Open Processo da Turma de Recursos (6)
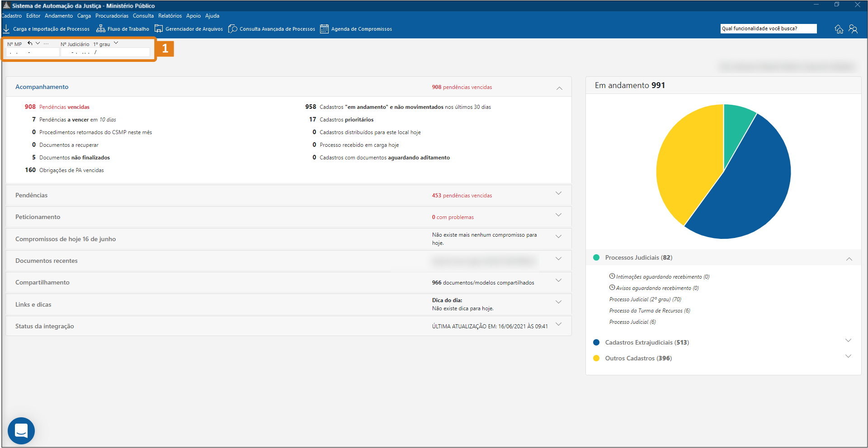 tap(649, 311)
